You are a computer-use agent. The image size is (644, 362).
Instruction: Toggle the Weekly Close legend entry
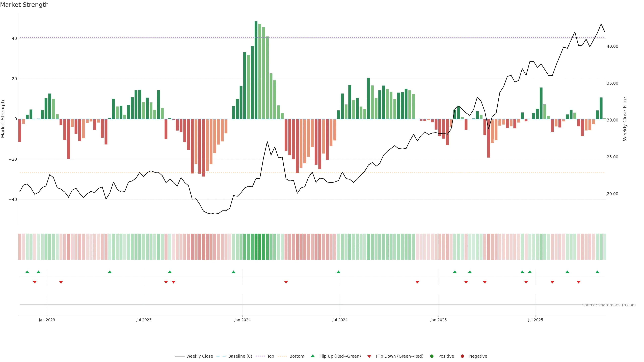pyautogui.click(x=199, y=356)
